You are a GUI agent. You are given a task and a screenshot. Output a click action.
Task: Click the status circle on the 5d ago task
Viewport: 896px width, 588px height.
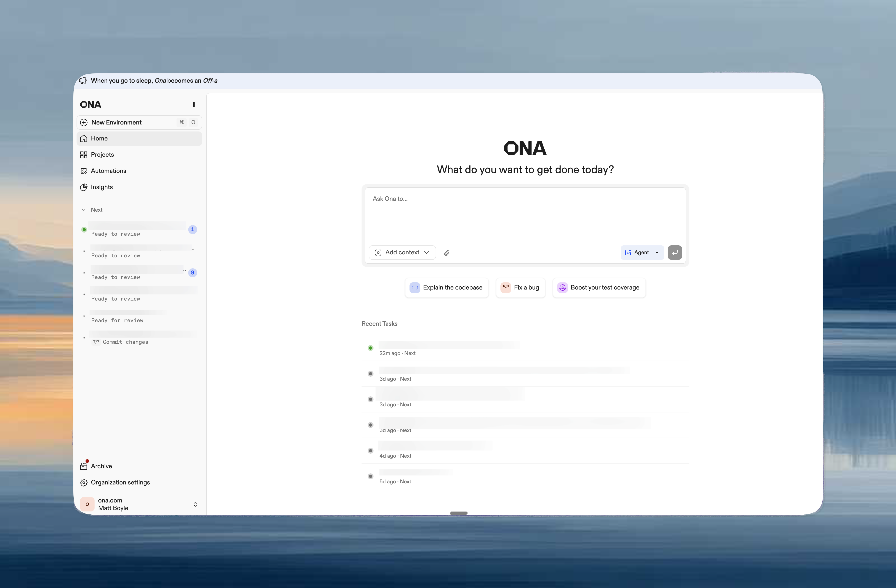(370, 476)
